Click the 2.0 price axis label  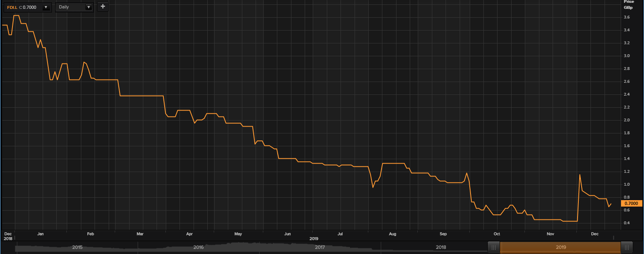627,120
